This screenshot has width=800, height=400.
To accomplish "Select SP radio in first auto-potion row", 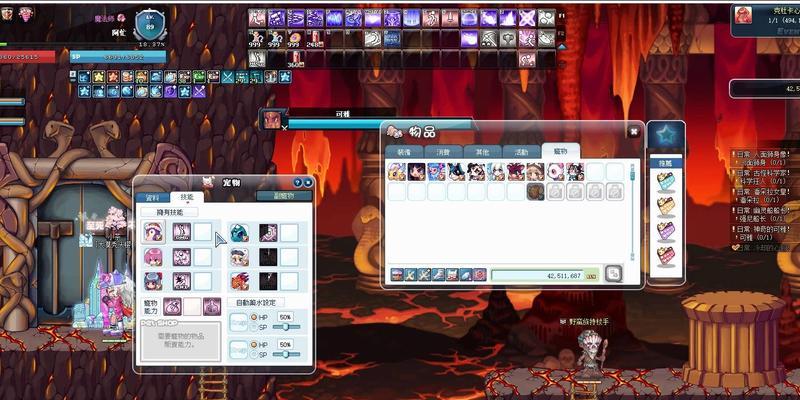I will coord(253,327).
